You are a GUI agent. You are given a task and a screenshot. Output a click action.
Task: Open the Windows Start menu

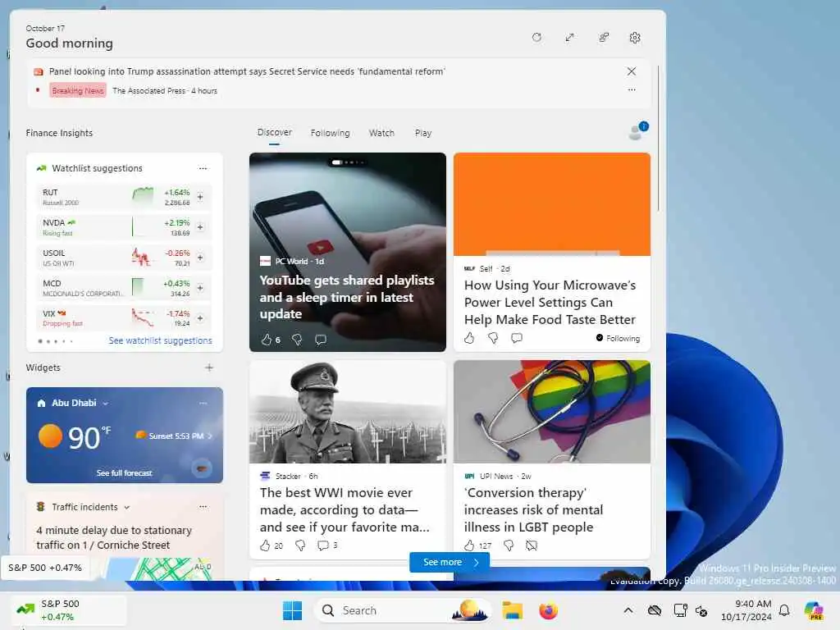[x=293, y=610]
